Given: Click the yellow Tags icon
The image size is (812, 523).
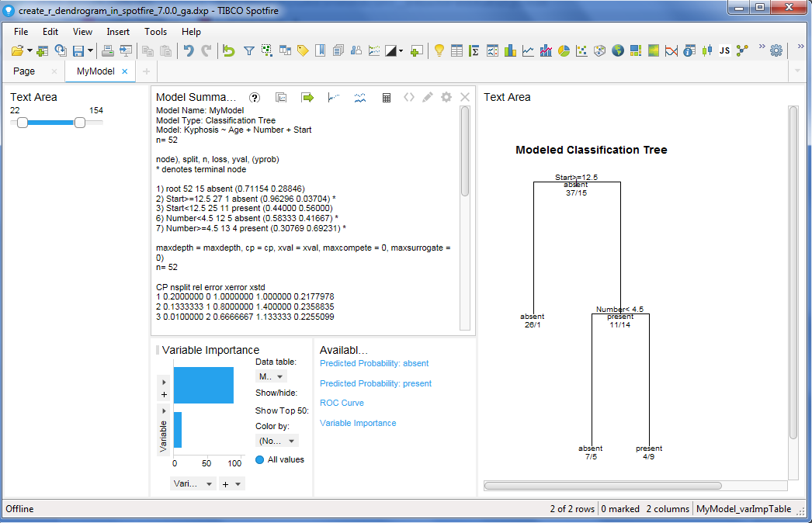Looking at the screenshot, I should click(x=303, y=50).
